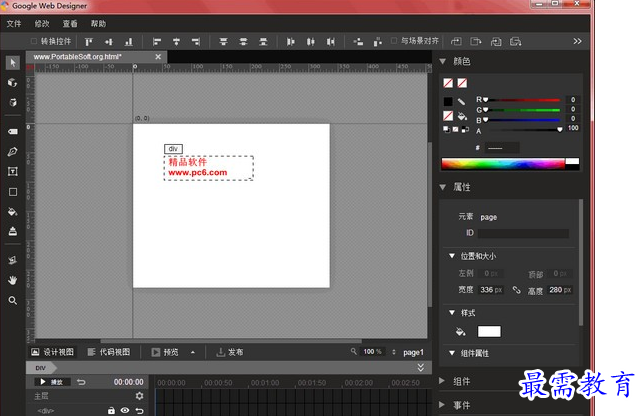Collapse the 颜色 panel
Image resolution: width=643 pixels, height=416 pixels.
point(443,61)
